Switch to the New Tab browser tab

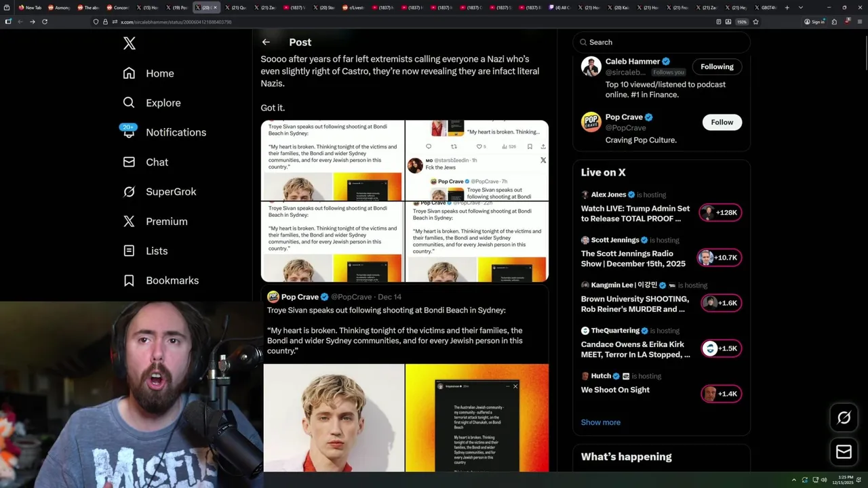point(29,7)
